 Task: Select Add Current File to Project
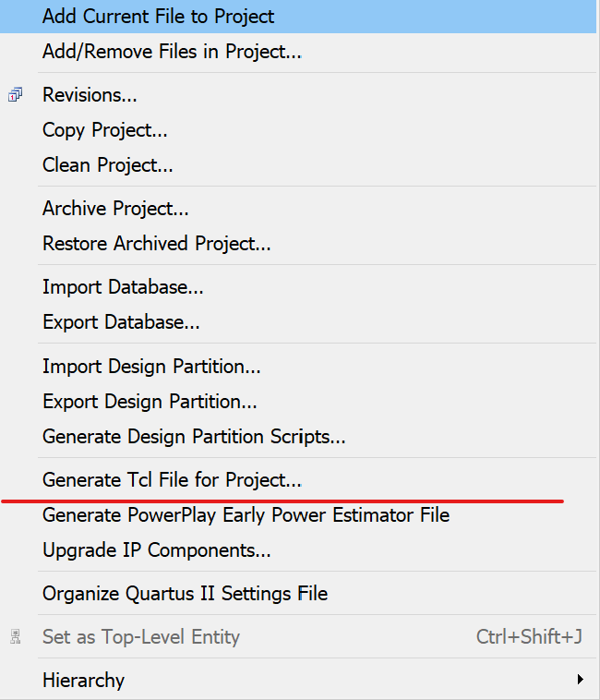point(158,17)
